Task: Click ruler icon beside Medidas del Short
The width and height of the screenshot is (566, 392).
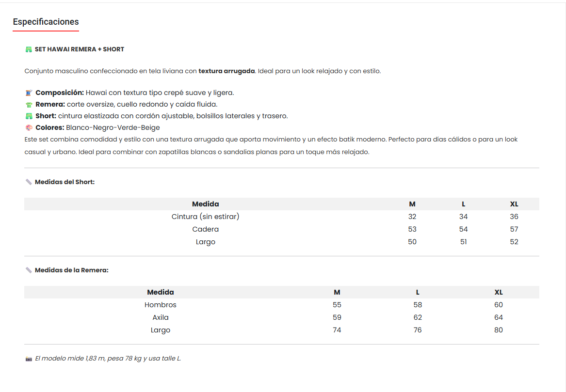Action: [29, 182]
